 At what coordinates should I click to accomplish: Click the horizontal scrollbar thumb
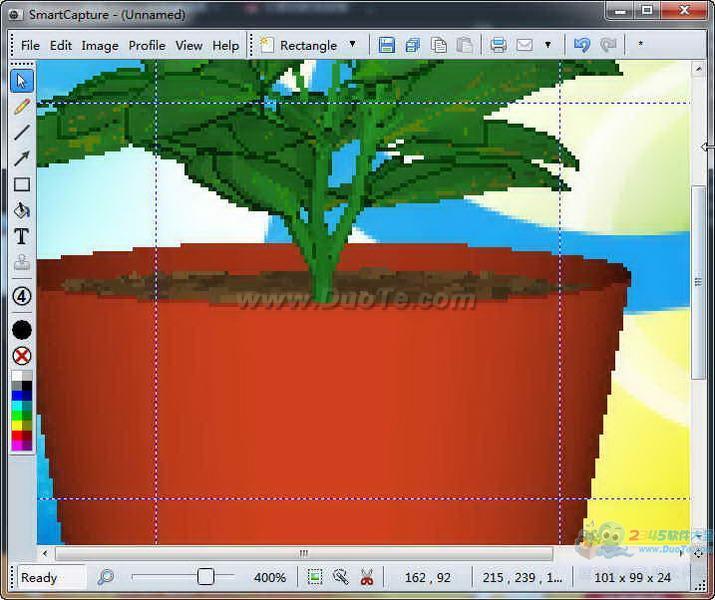coord(304,553)
